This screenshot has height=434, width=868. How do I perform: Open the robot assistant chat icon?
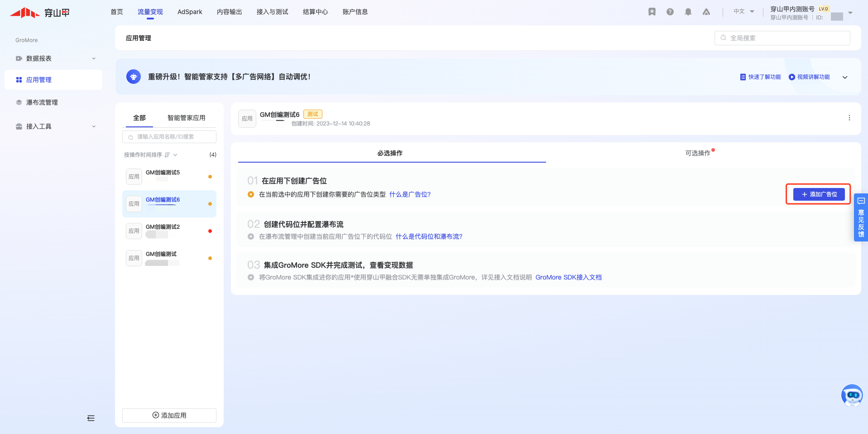tap(852, 395)
